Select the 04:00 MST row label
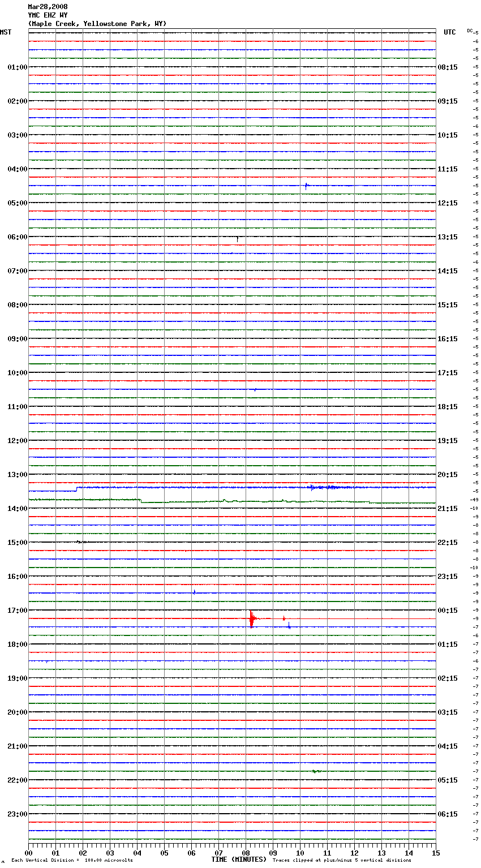481x868 pixels. pos(18,169)
